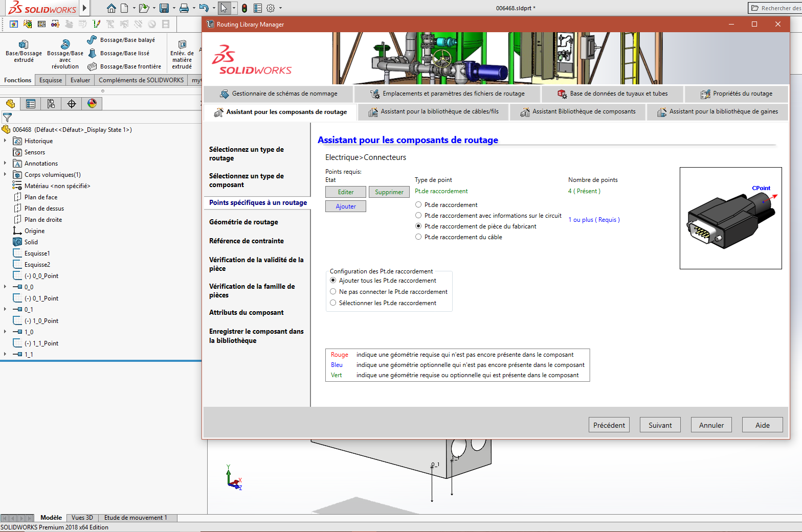The image size is (802, 532).
Task: Select Bossage/Base avec révolution tool
Action: (x=65, y=54)
